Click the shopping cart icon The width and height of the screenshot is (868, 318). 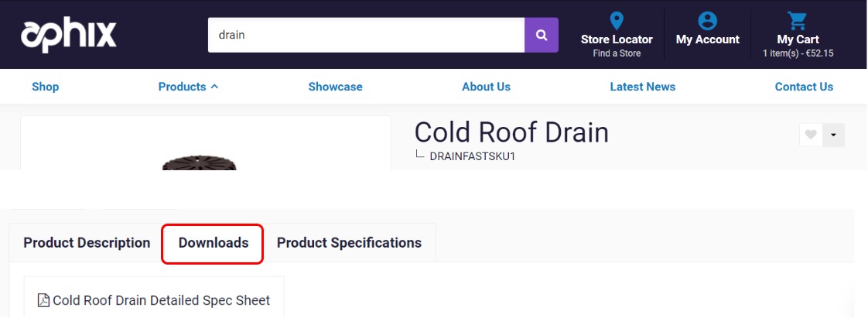(797, 20)
